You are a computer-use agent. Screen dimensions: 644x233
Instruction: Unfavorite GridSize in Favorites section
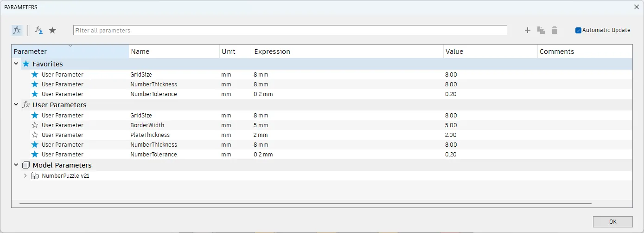click(x=35, y=74)
